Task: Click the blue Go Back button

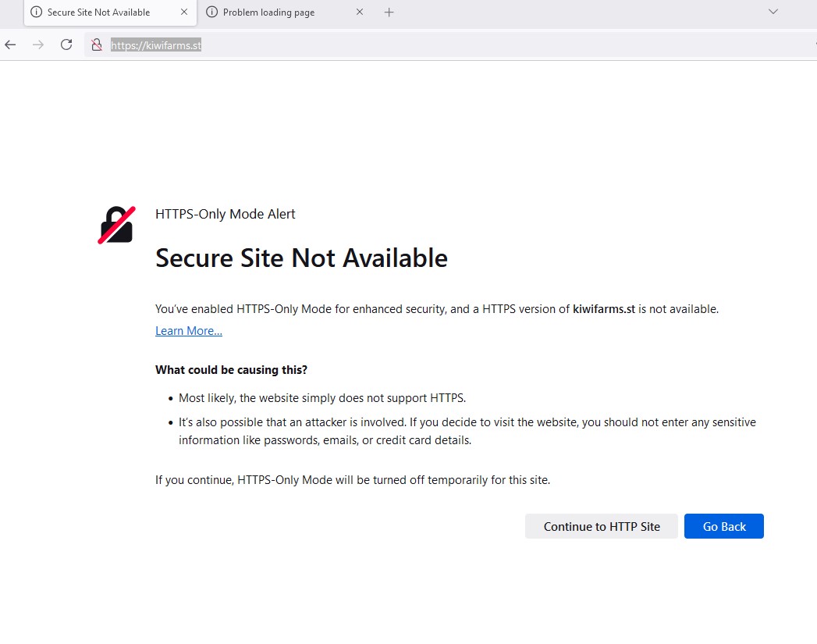Action: tap(723, 526)
